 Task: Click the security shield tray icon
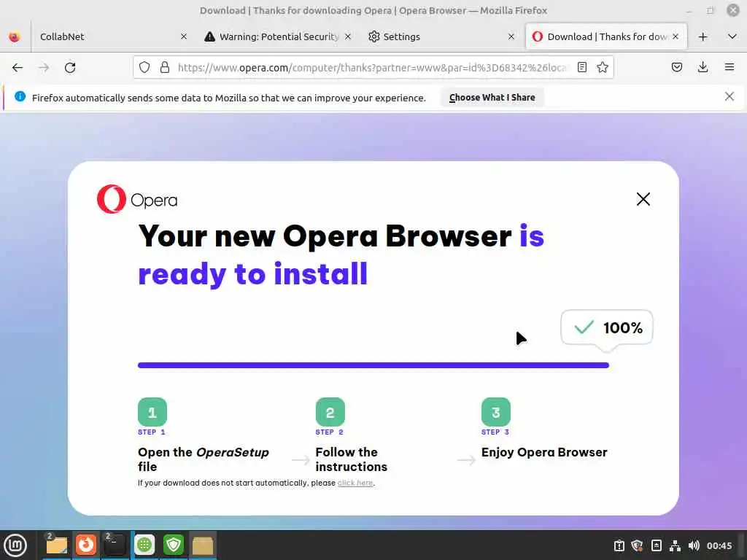tap(637, 545)
